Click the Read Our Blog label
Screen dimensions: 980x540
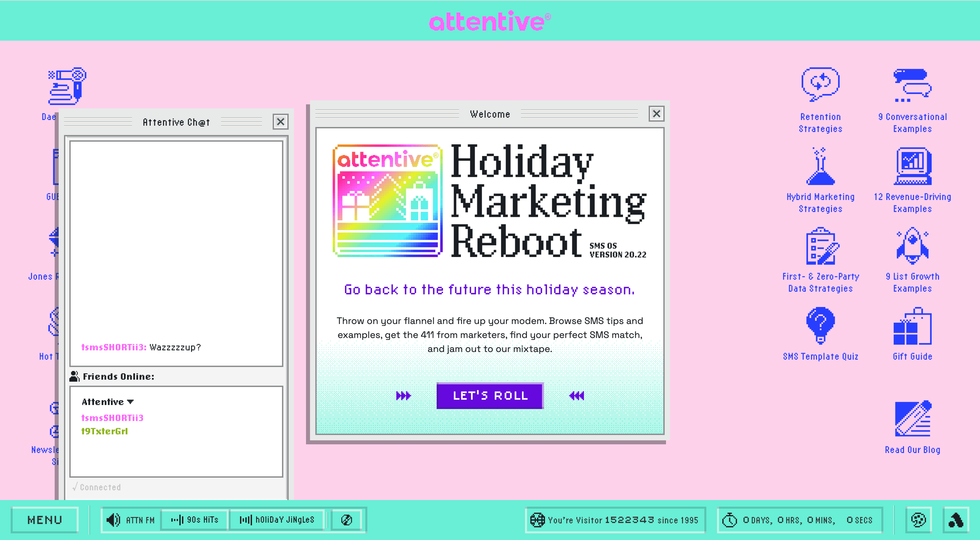coord(912,449)
